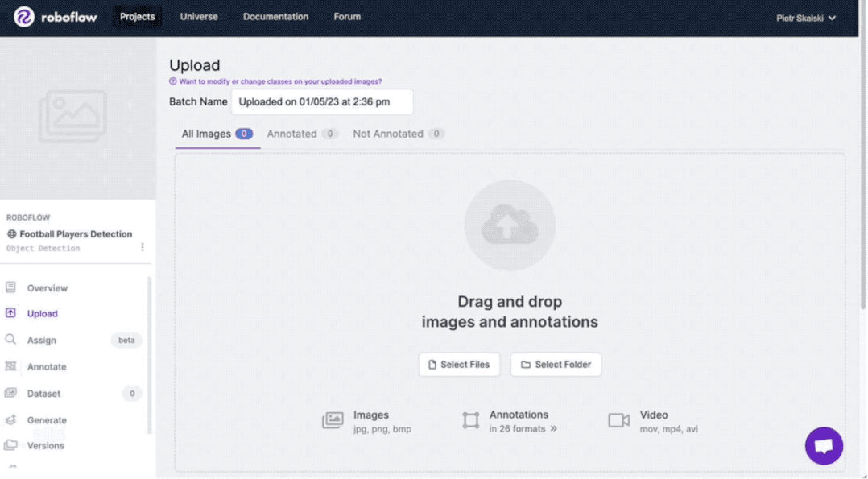
Task: Click the jpg, png, bmp text
Action: (382, 429)
